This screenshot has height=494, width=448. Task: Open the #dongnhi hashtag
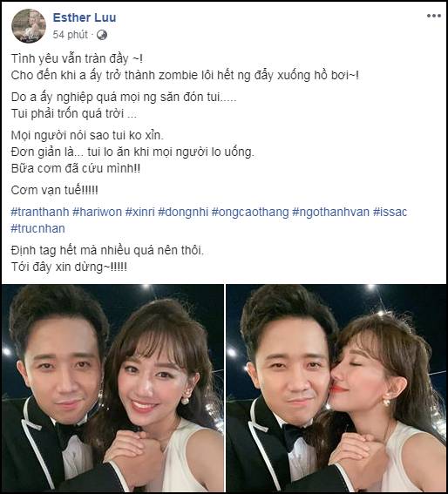pyautogui.click(x=183, y=213)
